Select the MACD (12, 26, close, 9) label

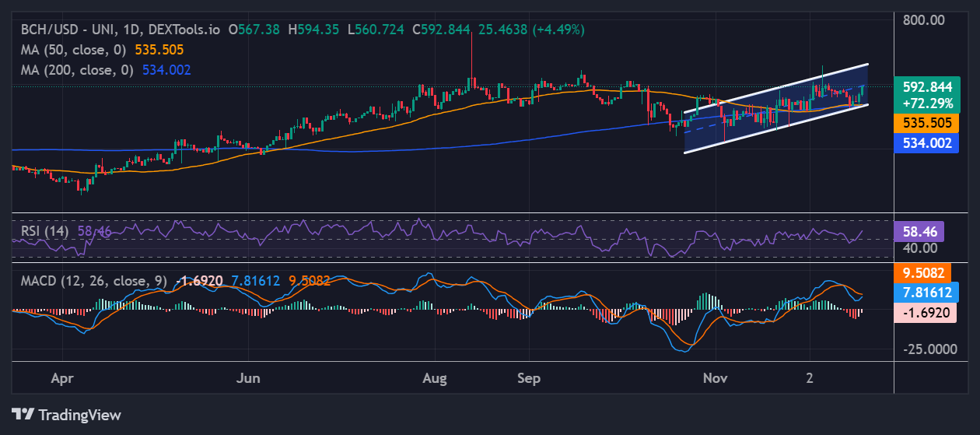coord(92,280)
